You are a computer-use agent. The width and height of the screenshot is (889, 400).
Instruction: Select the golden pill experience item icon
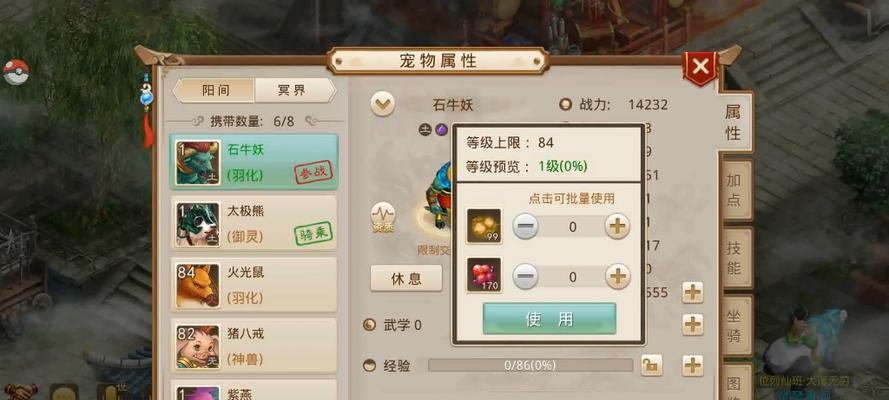[x=484, y=226]
